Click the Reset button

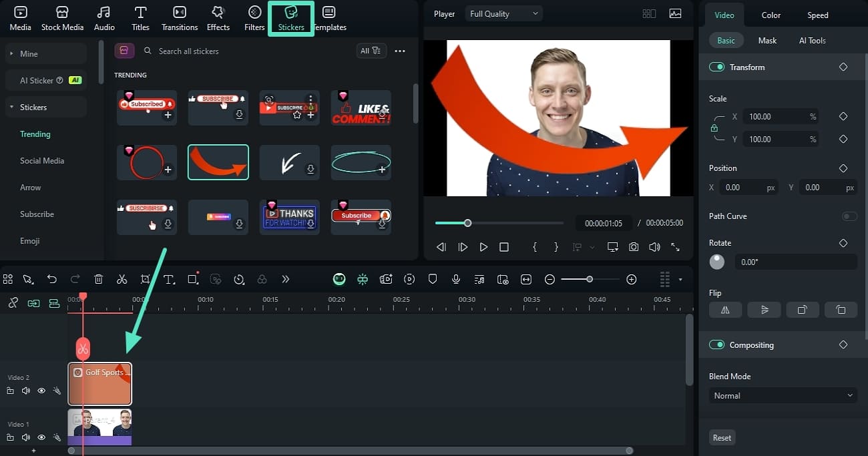[x=722, y=438]
